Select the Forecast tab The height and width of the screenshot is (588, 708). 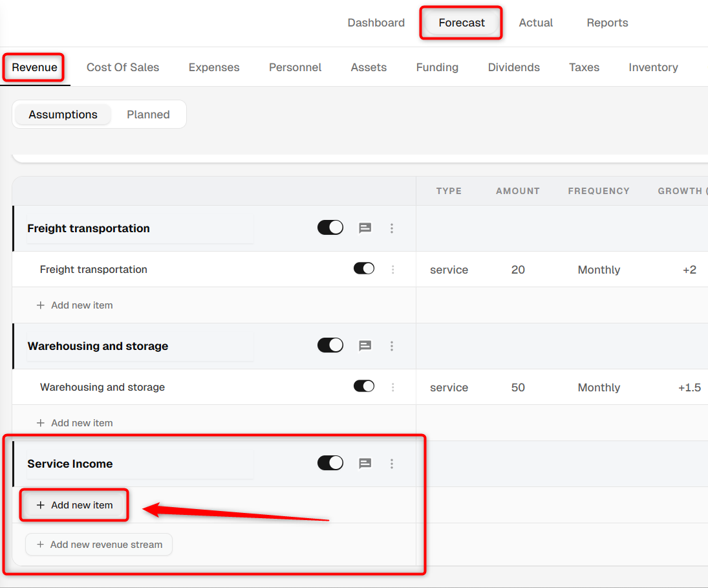[x=462, y=23]
